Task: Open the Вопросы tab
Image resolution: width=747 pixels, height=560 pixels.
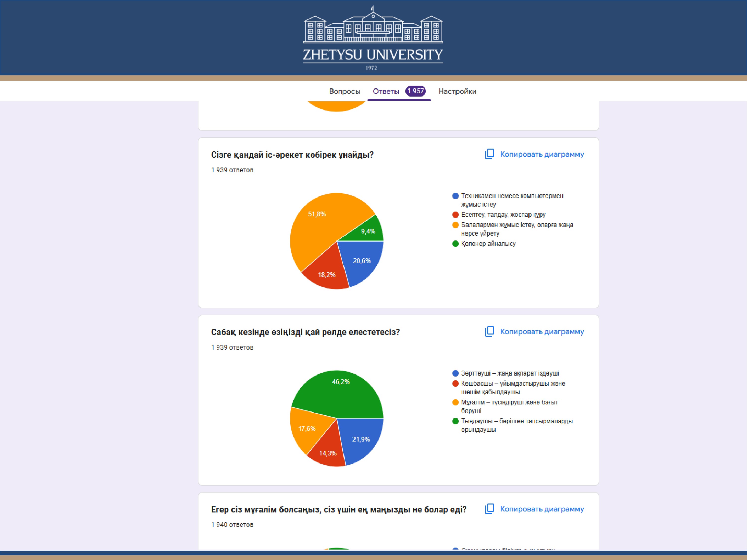Action: click(344, 91)
